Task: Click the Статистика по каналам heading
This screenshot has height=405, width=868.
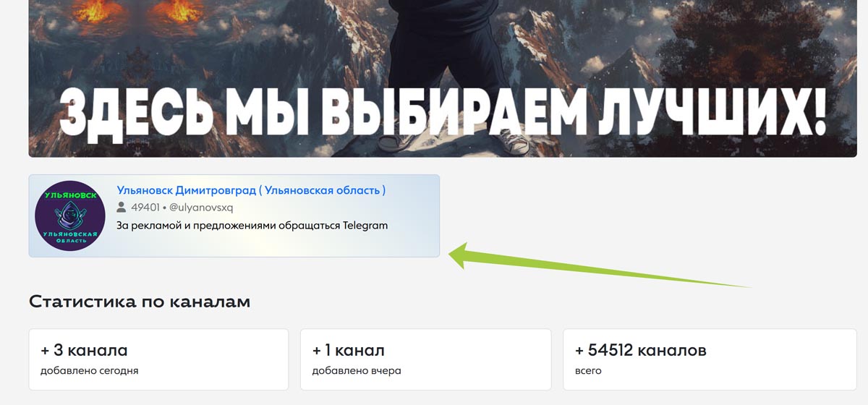Action: [x=140, y=302]
